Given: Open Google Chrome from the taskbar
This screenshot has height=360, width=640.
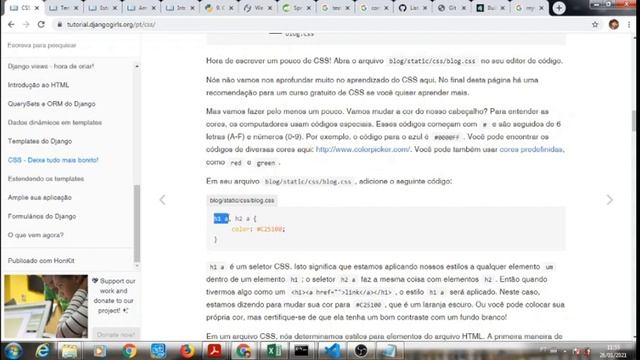Looking at the screenshot, I should pyautogui.click(x=129, y=351).
